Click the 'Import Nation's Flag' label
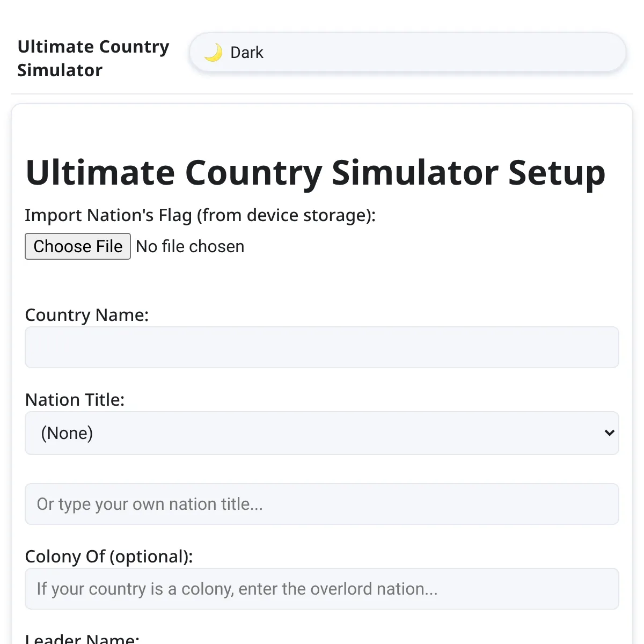The width and height of the screenshot is (644, 644). pyautogui.click(x=200, y=215)
